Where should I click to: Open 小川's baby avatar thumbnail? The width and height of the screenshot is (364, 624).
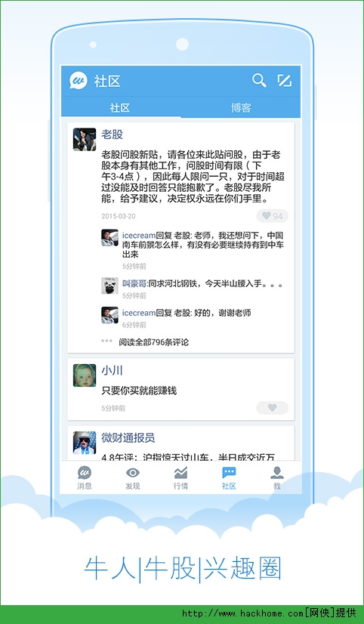point(85,375)
